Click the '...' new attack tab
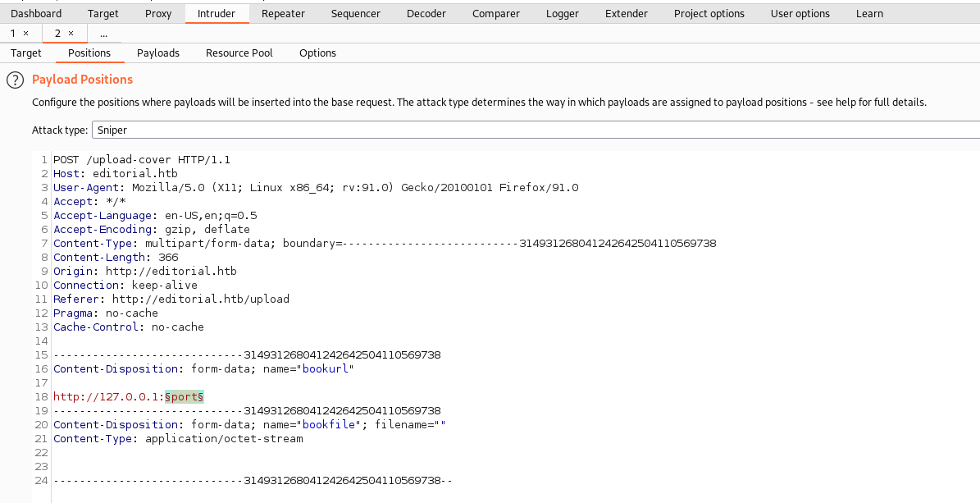 pos(104,33)
